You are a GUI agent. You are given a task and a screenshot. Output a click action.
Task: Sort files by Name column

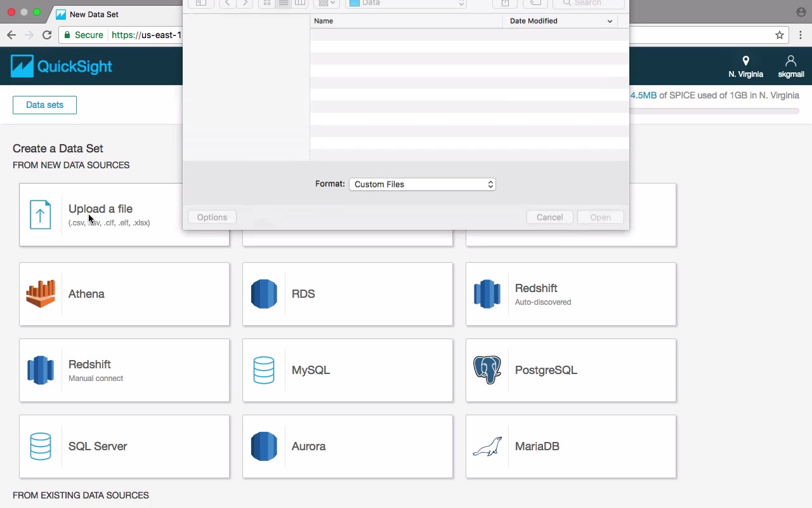406,21
